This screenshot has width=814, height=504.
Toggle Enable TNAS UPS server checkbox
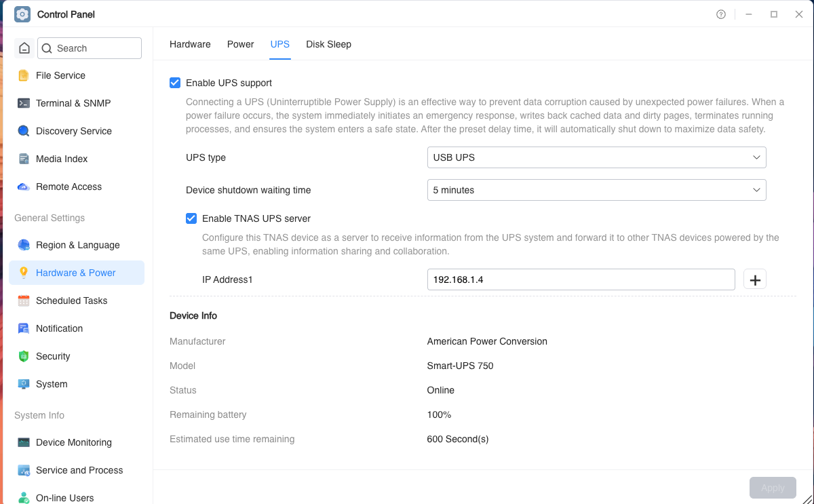191,218
